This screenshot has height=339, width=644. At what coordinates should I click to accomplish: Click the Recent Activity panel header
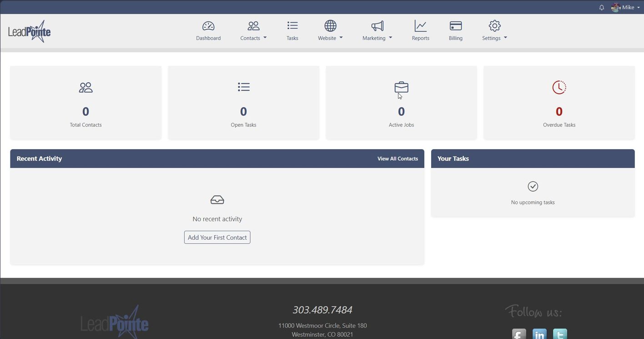tap(217, 159)
